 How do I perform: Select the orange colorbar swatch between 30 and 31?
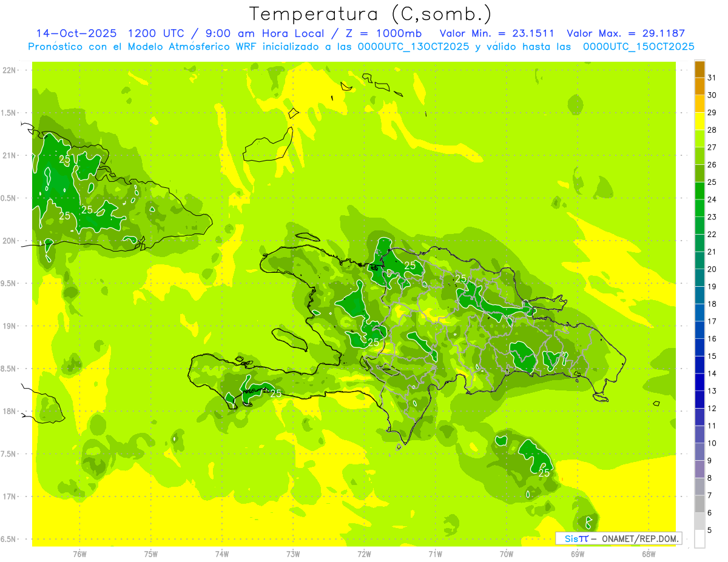coord(699,87)
